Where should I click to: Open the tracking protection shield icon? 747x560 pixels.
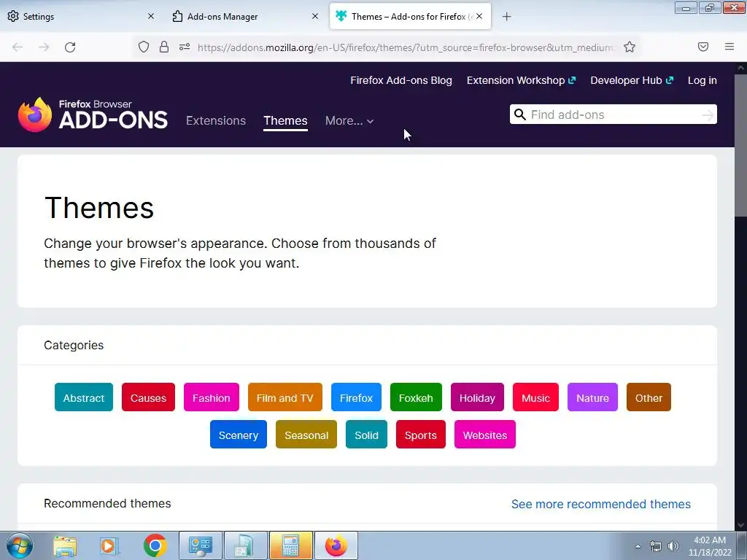[x=144, y=47]
